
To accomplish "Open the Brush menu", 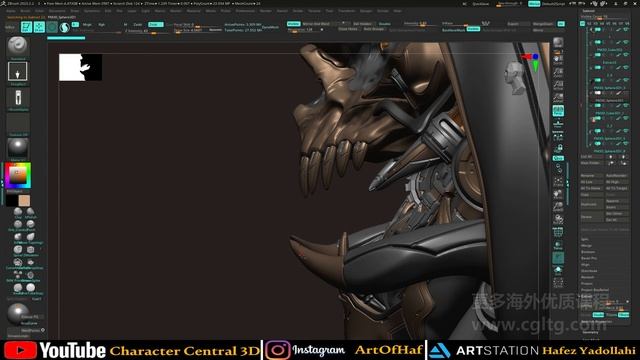I will [x=25, y=11].
